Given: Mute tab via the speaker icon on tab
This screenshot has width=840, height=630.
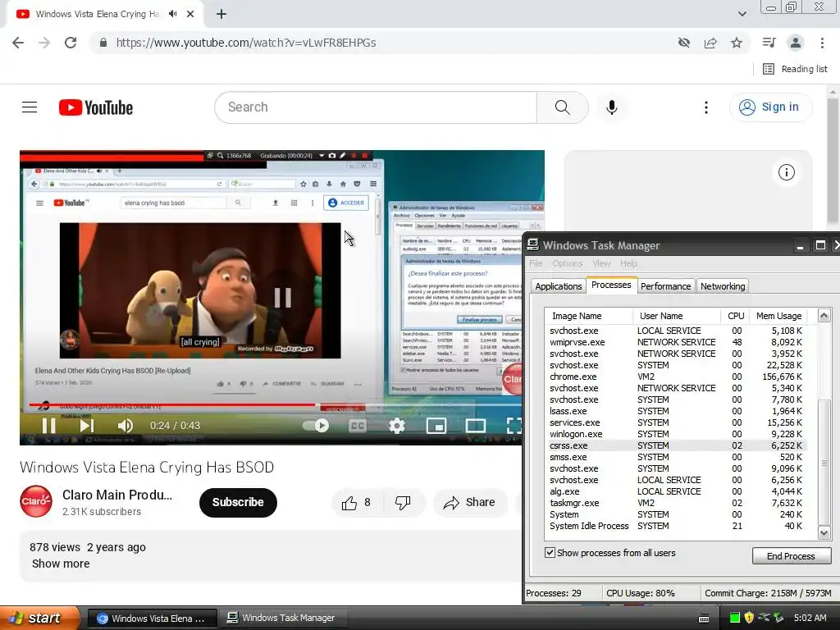Looking at the screenshot, I should pos(172,14).
